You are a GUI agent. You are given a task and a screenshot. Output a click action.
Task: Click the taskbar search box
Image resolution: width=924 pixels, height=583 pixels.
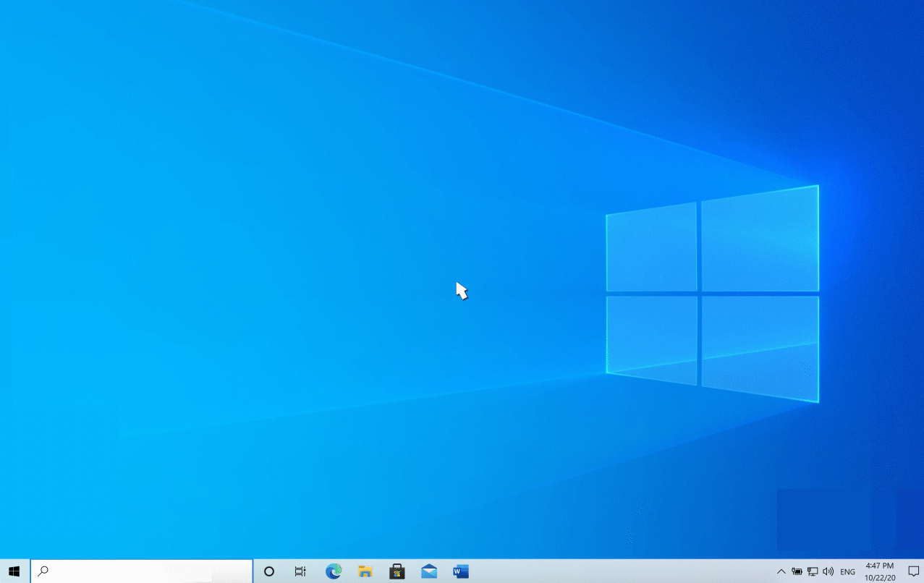142,571
